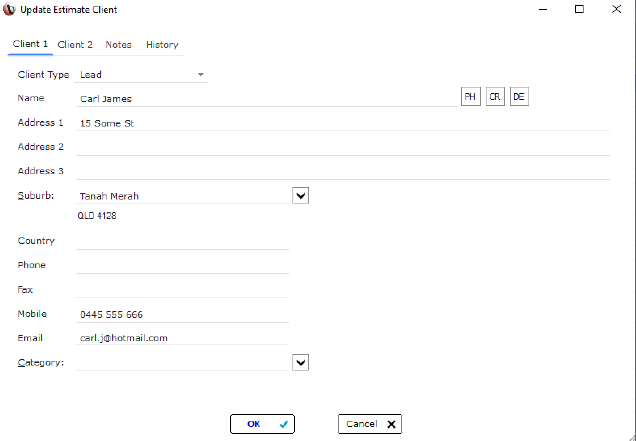Click the Category label
The image size is (636, 441).
click(41, 363)
